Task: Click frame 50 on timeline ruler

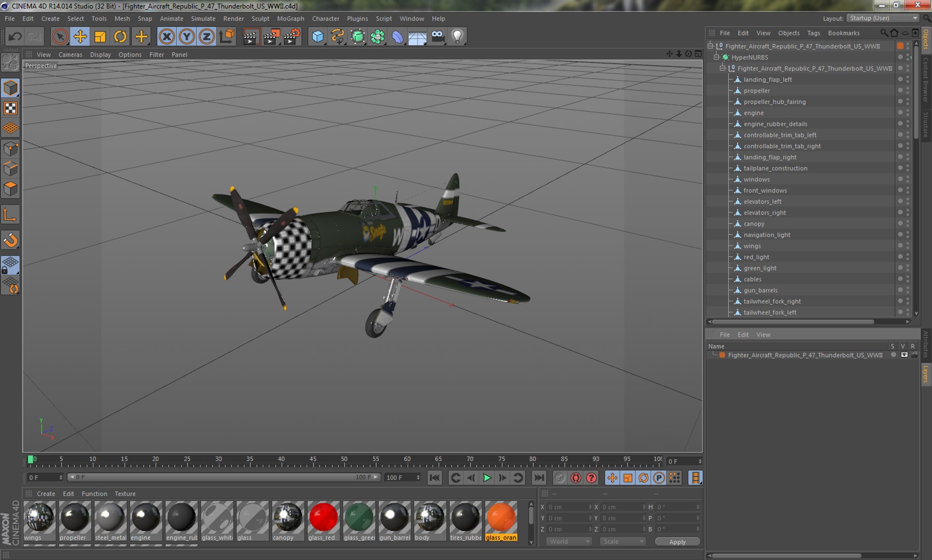Action: (344, 460)
